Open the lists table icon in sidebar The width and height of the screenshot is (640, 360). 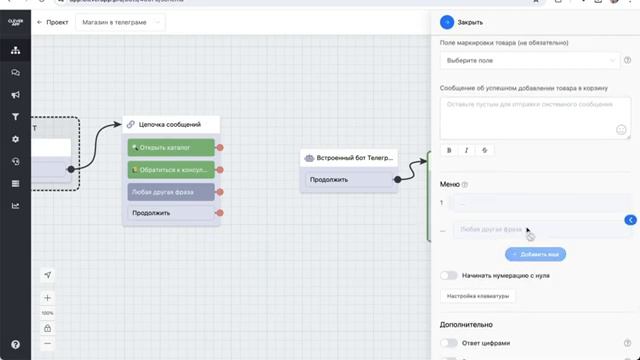tap(16, 184)
